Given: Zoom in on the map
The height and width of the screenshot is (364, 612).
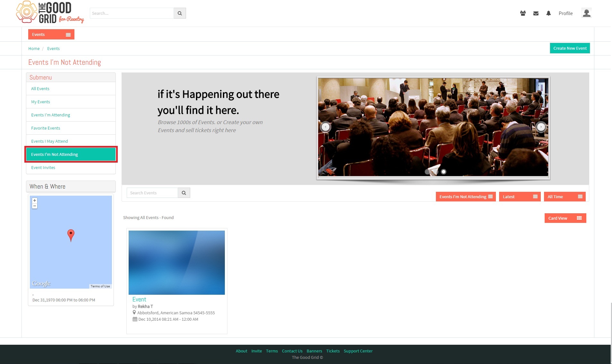Looking at the screenshot, I should point(35,200).
